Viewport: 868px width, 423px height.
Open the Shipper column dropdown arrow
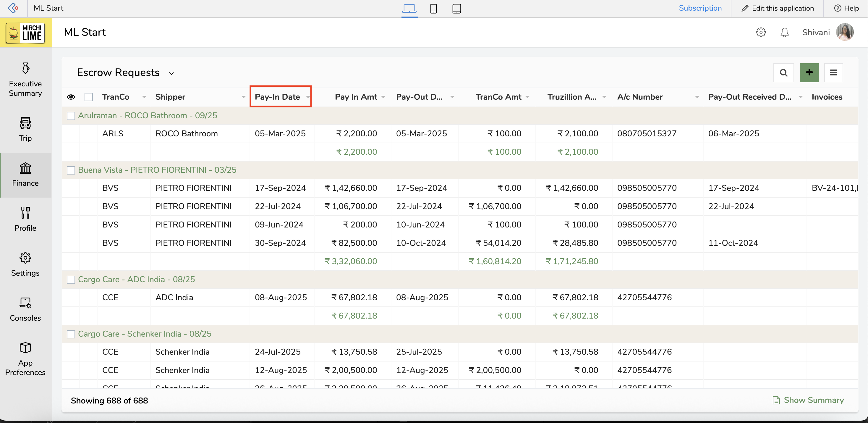click(x=243, y=97)
